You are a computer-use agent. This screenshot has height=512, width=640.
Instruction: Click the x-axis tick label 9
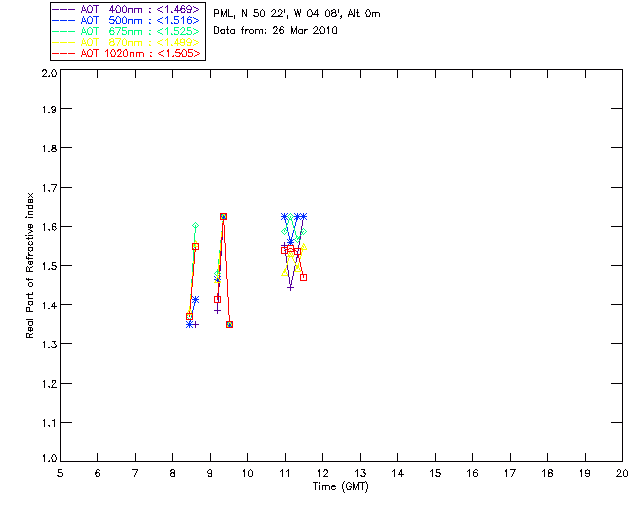click(210, 473)
